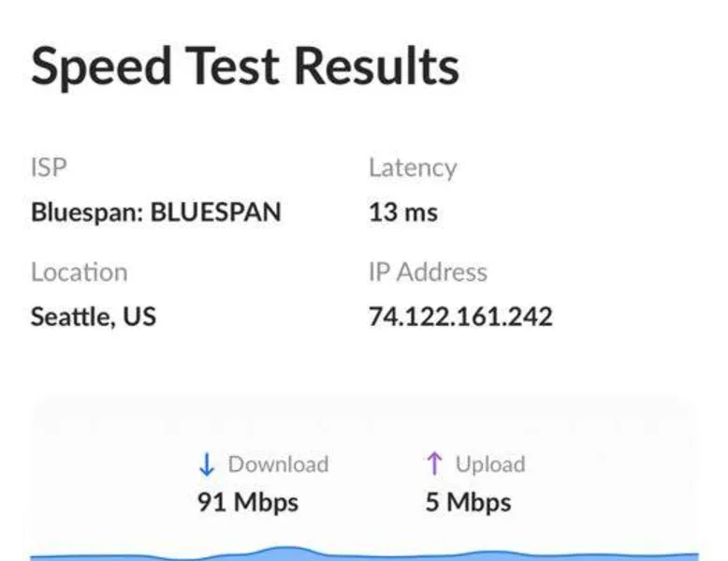Select the IP address 74.122.161.242
This screenshot has width=728, height=561.
460,317
